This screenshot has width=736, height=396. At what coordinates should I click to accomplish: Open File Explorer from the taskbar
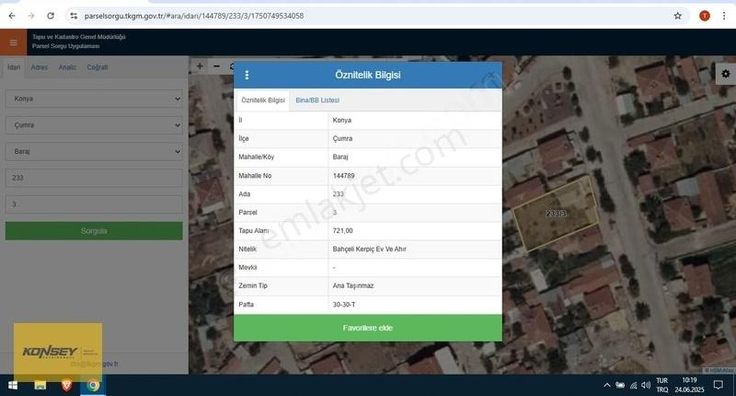pyautogui.click(x=40, y=385)
